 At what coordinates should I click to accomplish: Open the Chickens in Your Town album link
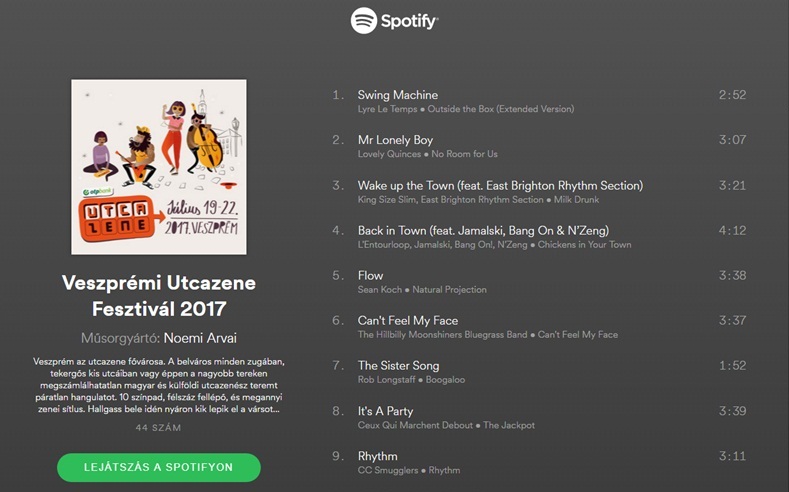click(x=584, y=245)
